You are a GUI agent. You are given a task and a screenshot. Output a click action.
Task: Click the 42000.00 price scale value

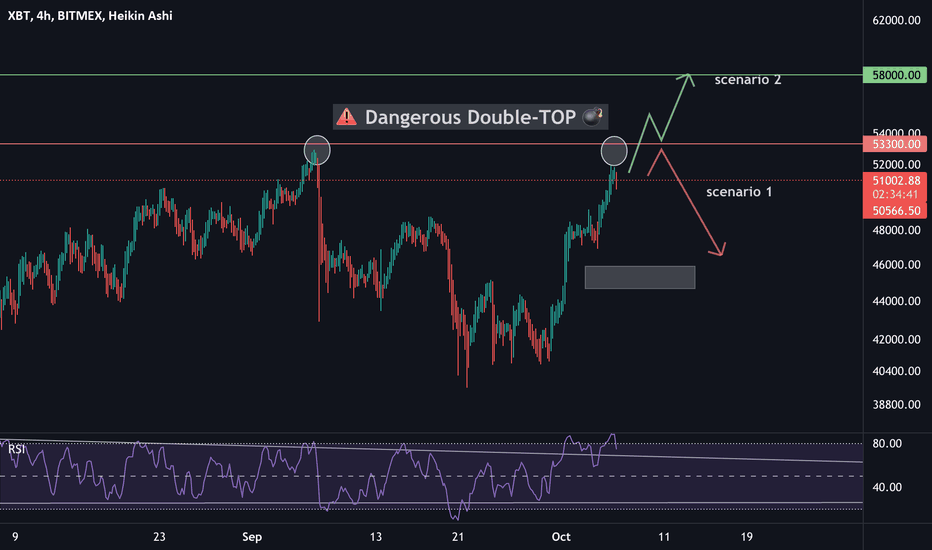point(896,340)
